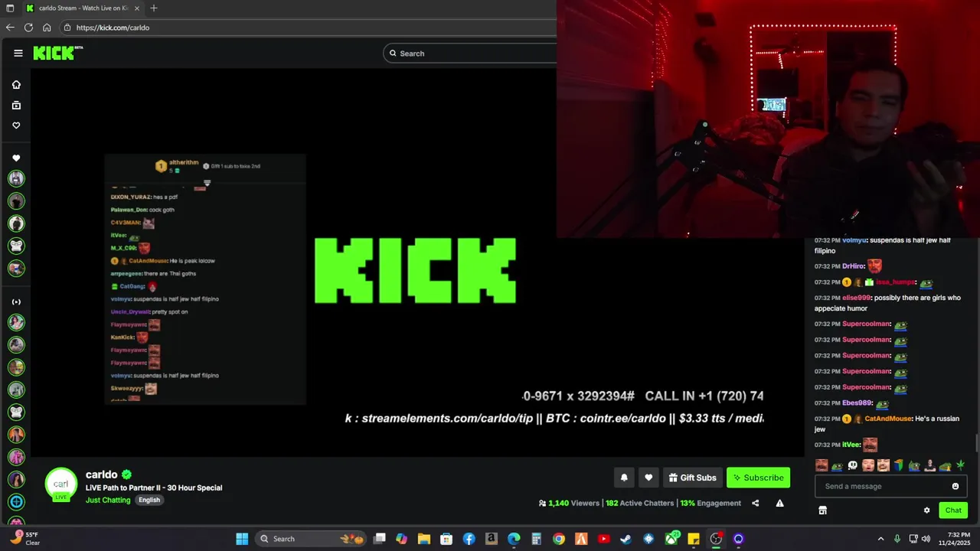Open weather widget showing 55°F Clear
Viewport: 980px width, 551px height.
click(x=24, y=539)
